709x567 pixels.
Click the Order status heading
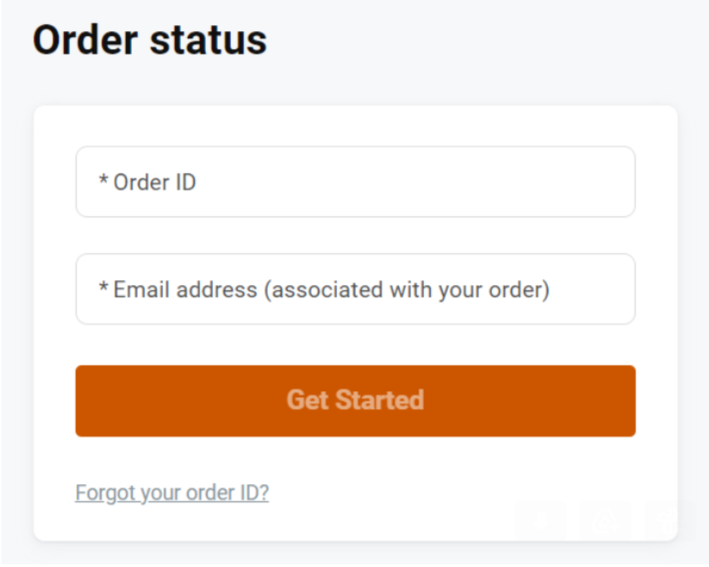coord(150,41)
